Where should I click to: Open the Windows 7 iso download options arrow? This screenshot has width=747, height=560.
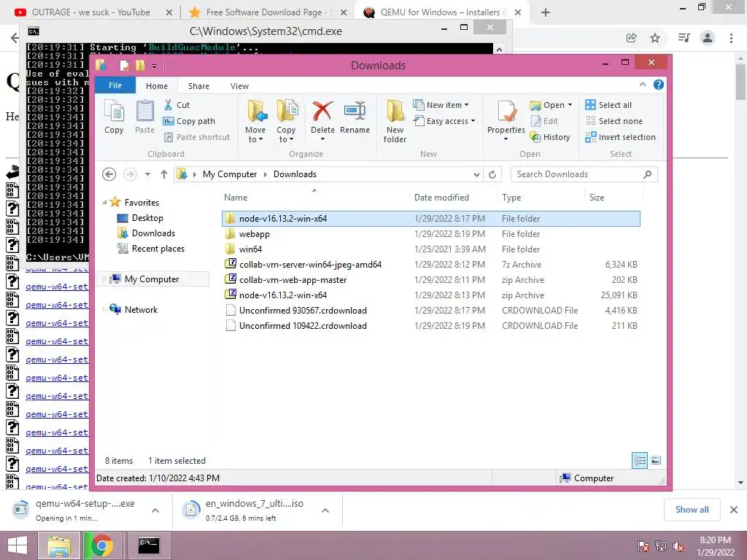tap(325, 510)
